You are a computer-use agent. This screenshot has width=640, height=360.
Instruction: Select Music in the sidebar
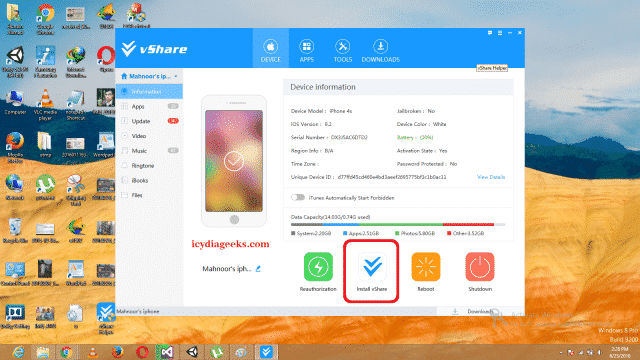pyautogui.click(x=149, y=151)
